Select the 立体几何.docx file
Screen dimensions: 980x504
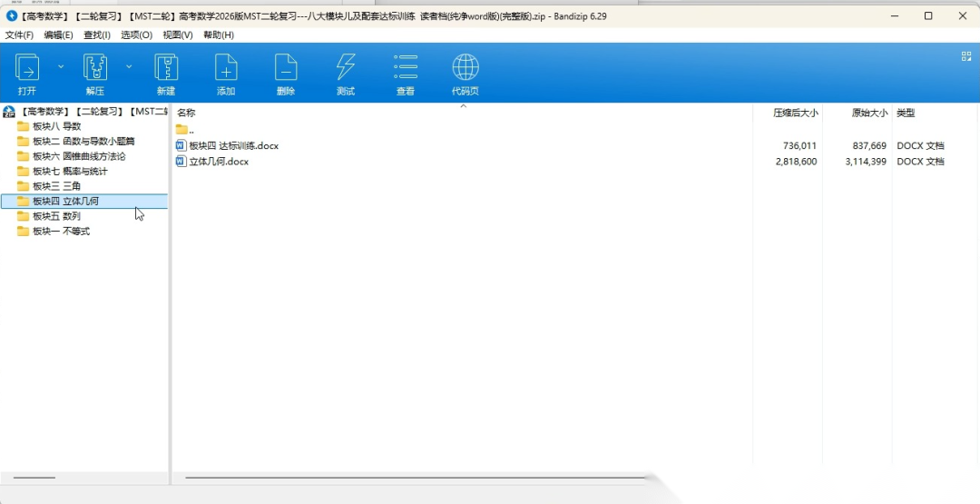click(218, 162)
